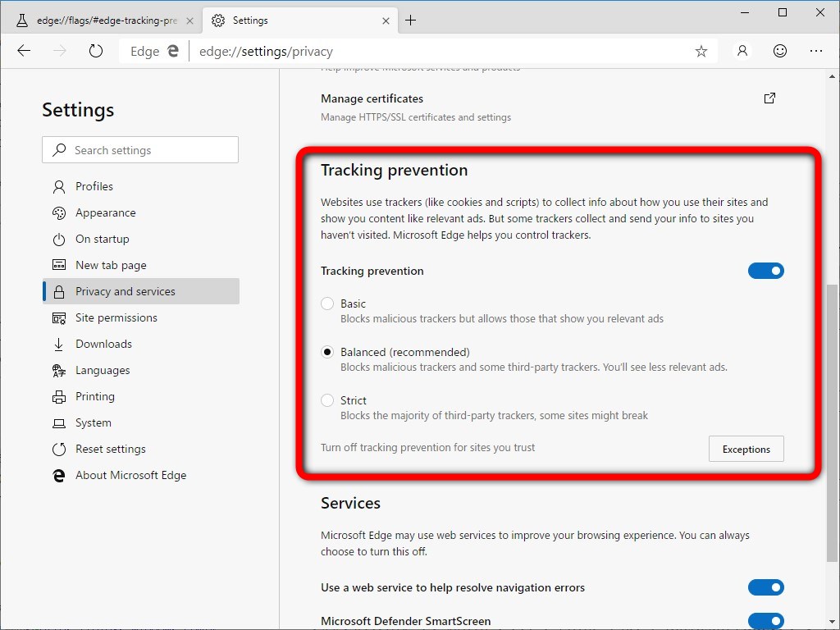Disable the Tracking prevention toggle
Screen dimensions: 840x630
coord(766,271)
